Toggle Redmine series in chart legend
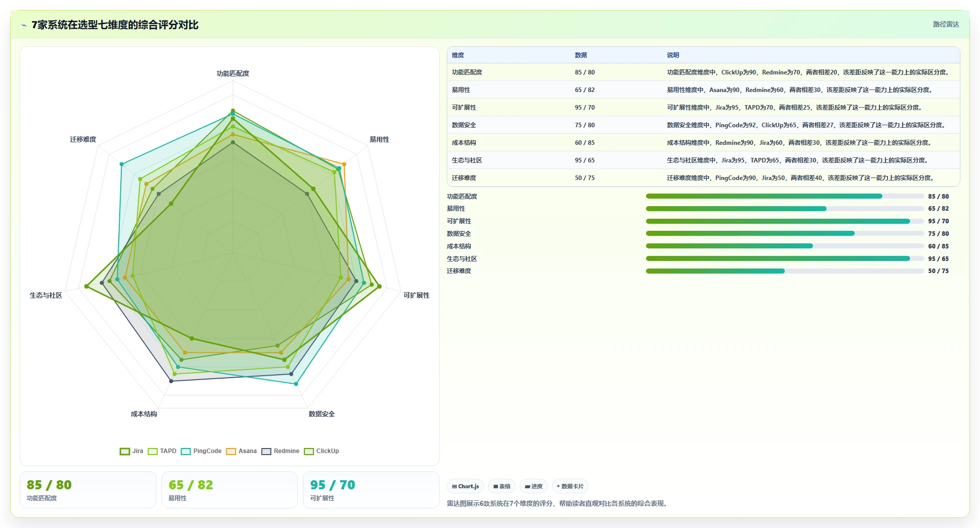 (280, 451)
